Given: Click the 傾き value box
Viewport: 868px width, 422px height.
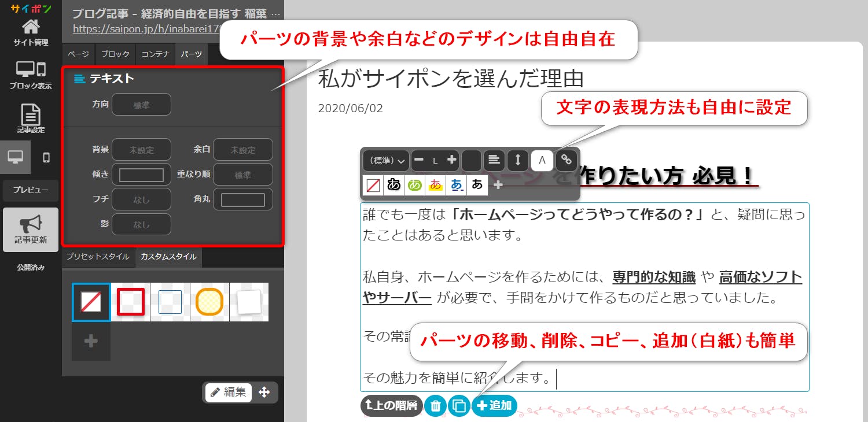Looking at the screenshot, I should tap(141, 175).
